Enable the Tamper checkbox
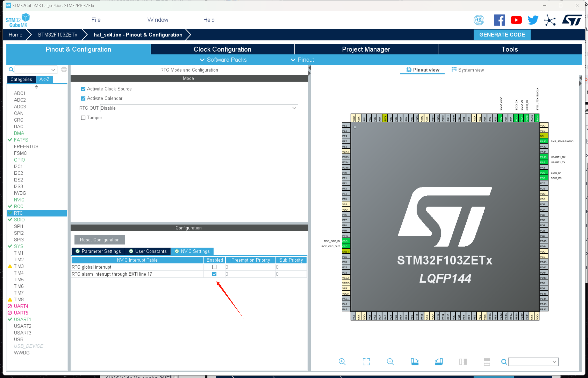 tap(83, 118)
